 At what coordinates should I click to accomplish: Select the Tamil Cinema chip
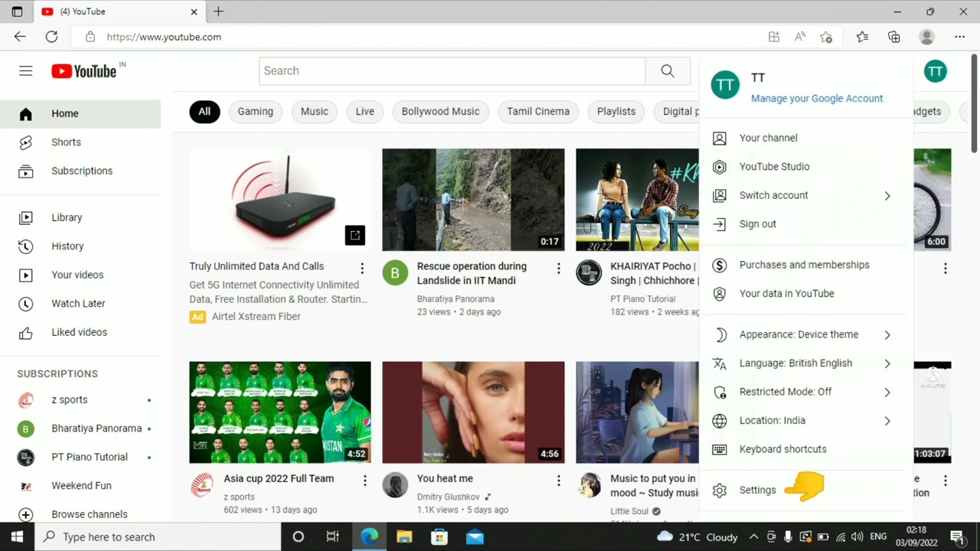tap(538, 112)
